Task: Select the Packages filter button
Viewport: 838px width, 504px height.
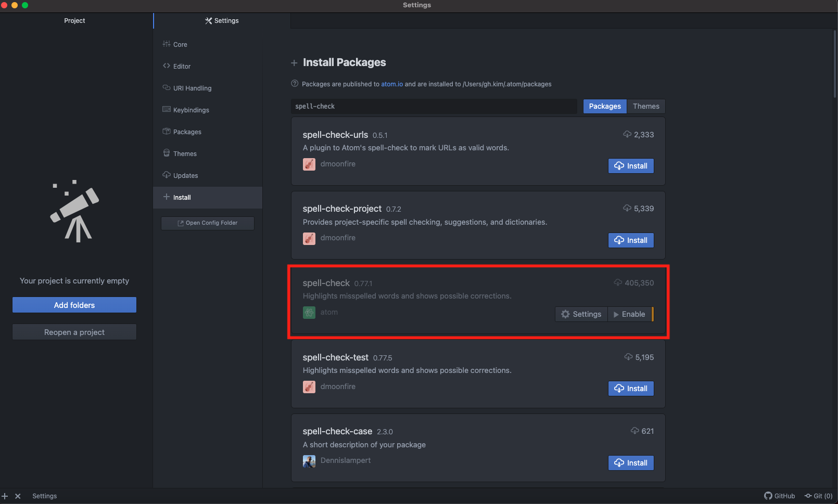Action: [x=605, y=106]
